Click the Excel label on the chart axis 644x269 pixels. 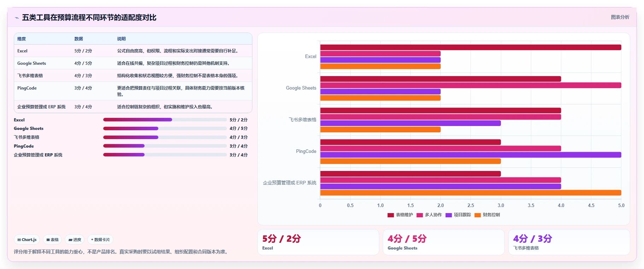point(311,57)
